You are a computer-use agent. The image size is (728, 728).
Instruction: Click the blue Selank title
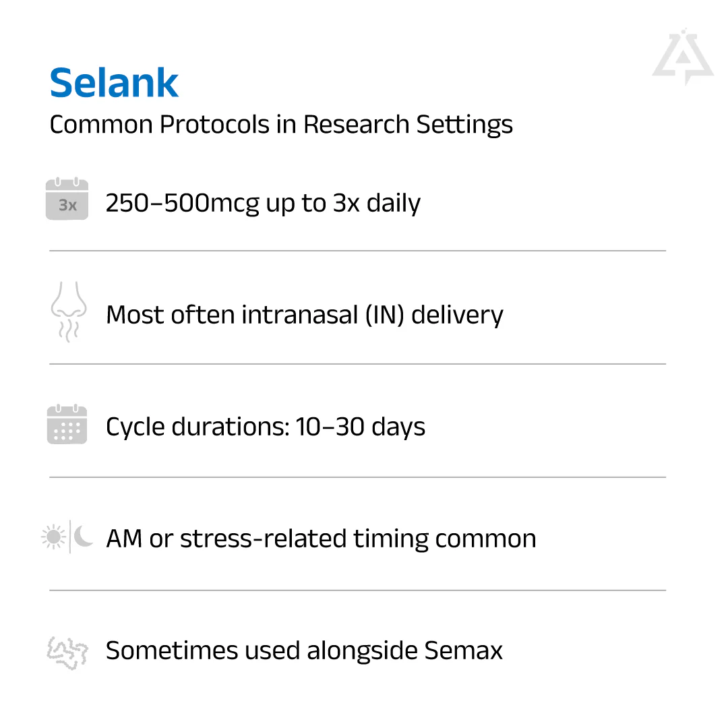point(114,84)
